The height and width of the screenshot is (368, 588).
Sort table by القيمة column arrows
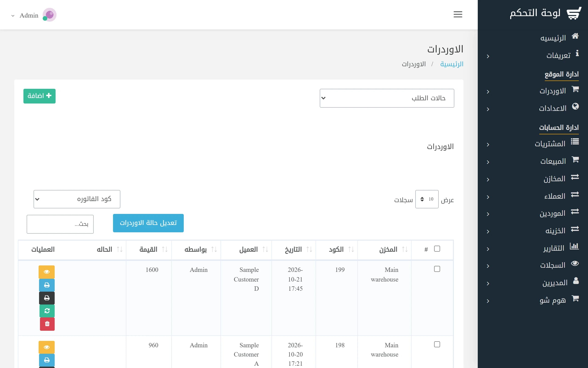tap(165, 250)
